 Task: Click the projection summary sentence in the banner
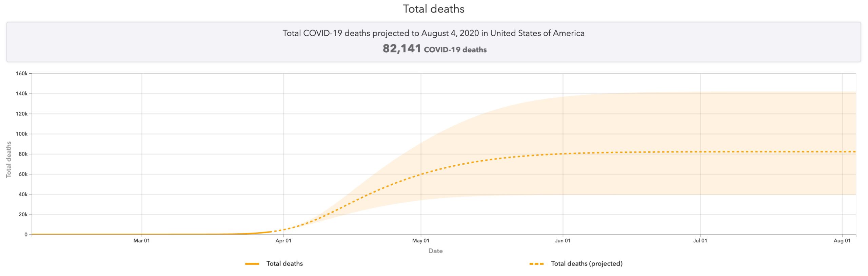(x=433, y=33)
